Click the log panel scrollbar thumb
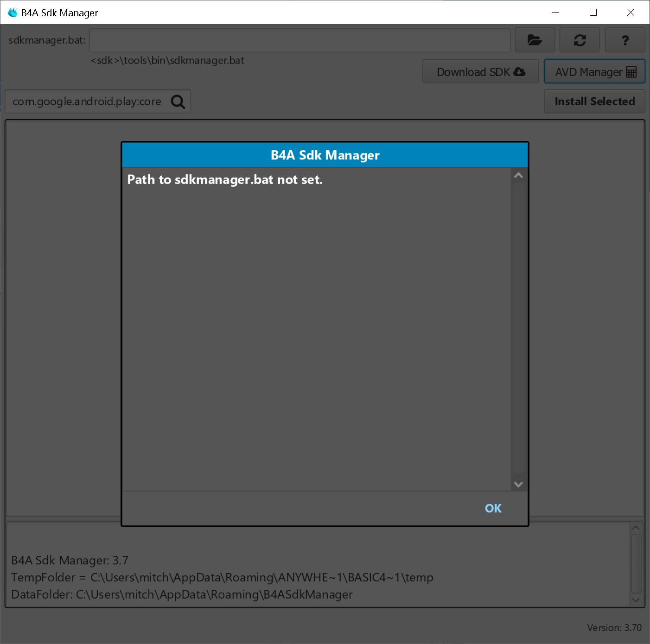 [636, 563]
